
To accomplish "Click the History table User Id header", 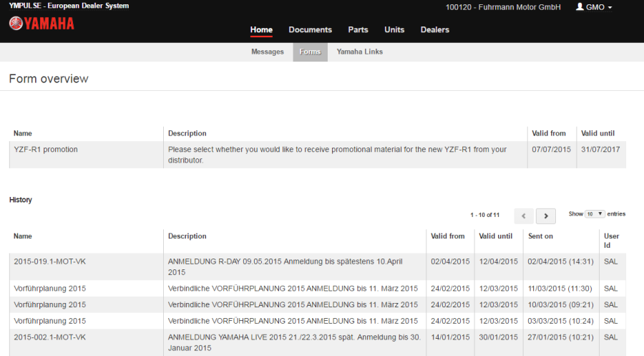I will click(x=611, y=241).
